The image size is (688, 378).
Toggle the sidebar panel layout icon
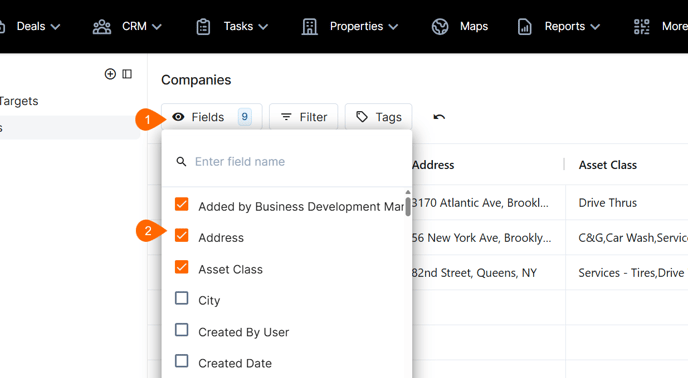coord(127,74)
